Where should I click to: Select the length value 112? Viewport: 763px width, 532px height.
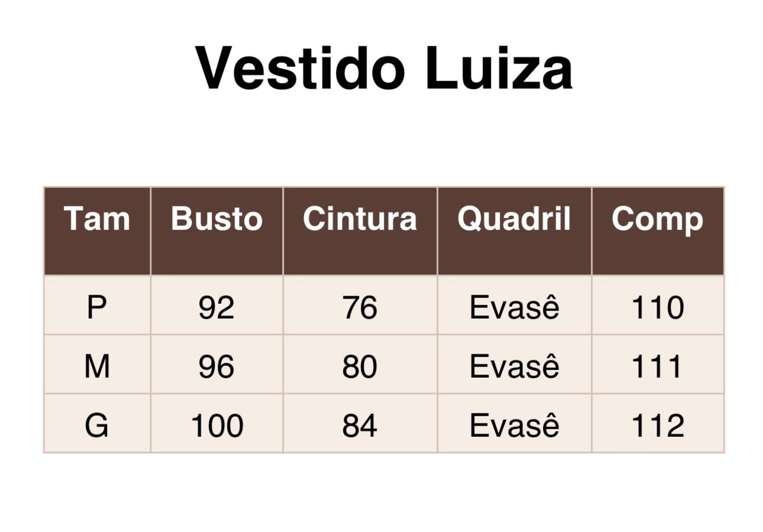click(x=657, y=426)
